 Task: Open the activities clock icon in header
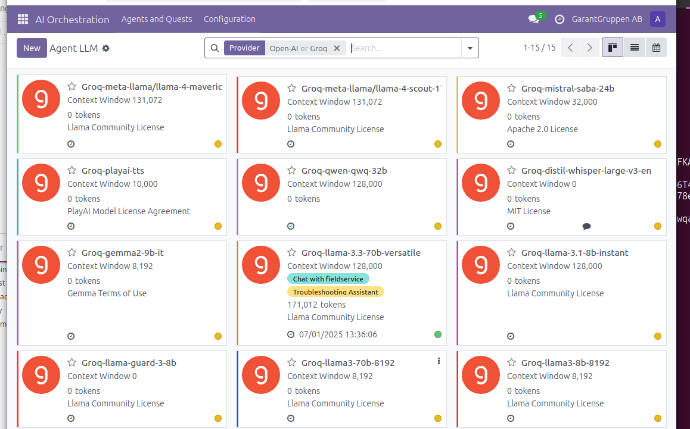559,19
